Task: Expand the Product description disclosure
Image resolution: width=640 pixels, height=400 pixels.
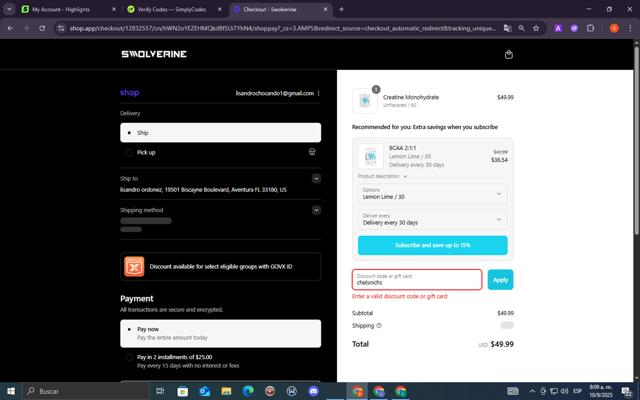Action: tap(382, 176)
